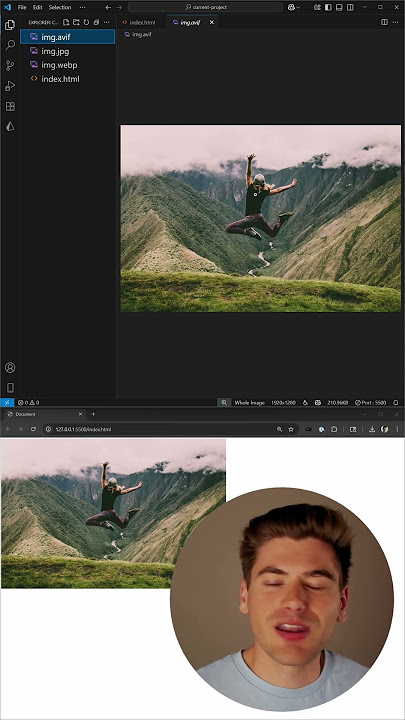The width and height of the screenshot is (405, 720).
Task: Open the Copilot chat dropdown
Action: (x=293, y=7)
